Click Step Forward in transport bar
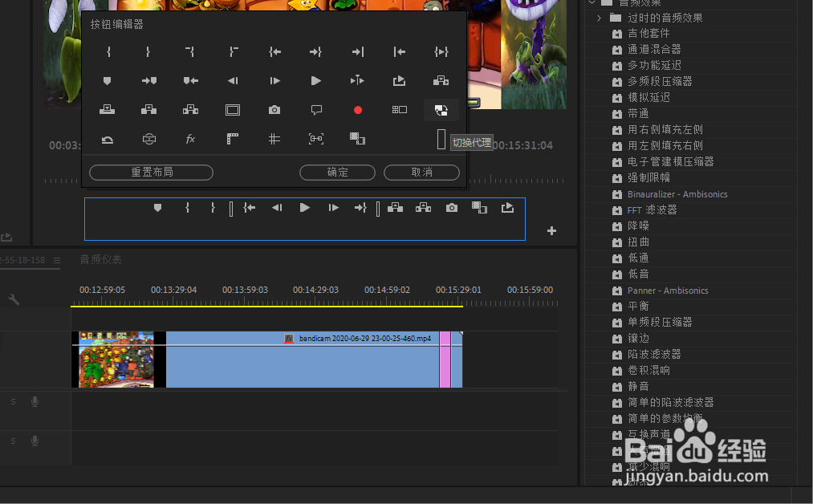The height and width of the screenshot is (504, 813). 333,208
